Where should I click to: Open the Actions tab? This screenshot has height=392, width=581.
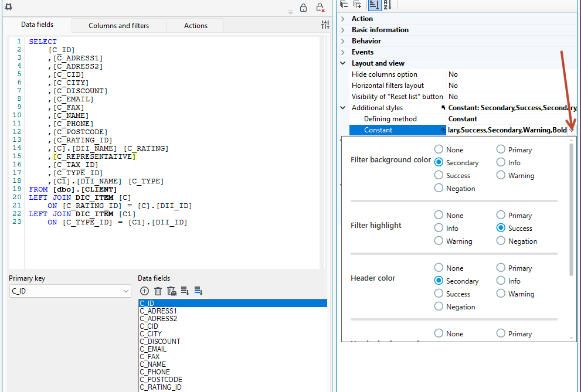click(x=196, y=26)
